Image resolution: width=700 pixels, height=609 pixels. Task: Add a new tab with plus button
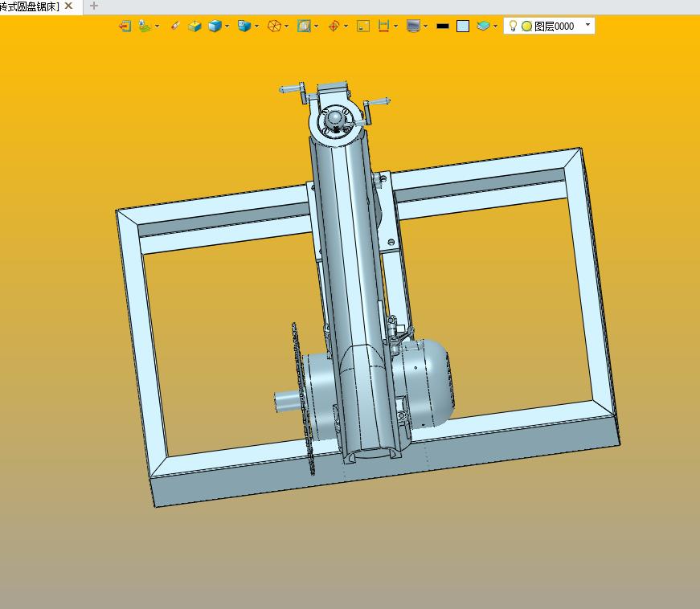94,6
